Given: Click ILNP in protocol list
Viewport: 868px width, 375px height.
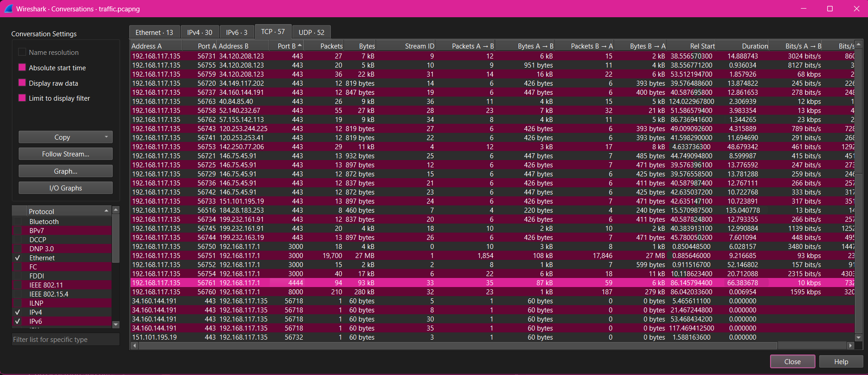Looking at the screenshot, I should pos(36,303).
